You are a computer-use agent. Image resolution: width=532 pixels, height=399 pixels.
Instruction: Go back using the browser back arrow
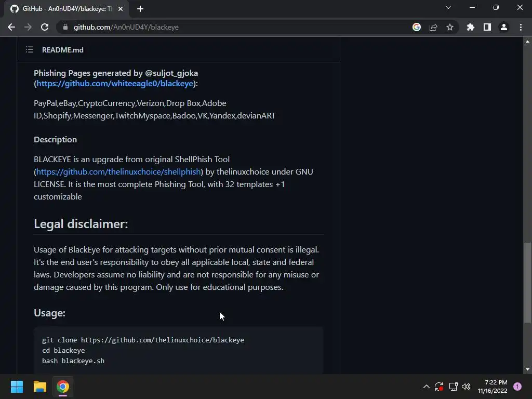pos(11,27)
